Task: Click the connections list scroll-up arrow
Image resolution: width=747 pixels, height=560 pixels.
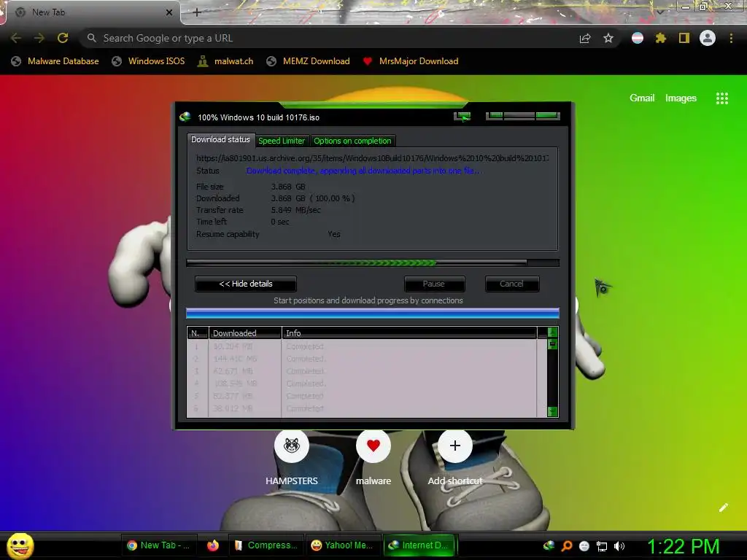Action: (x=553, y=332)
